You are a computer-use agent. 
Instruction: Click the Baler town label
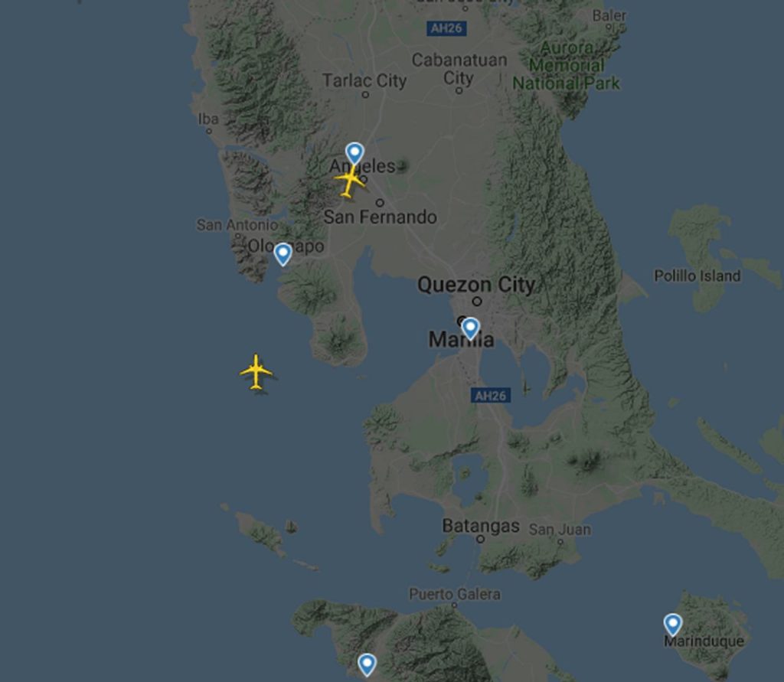pos(609,15)
